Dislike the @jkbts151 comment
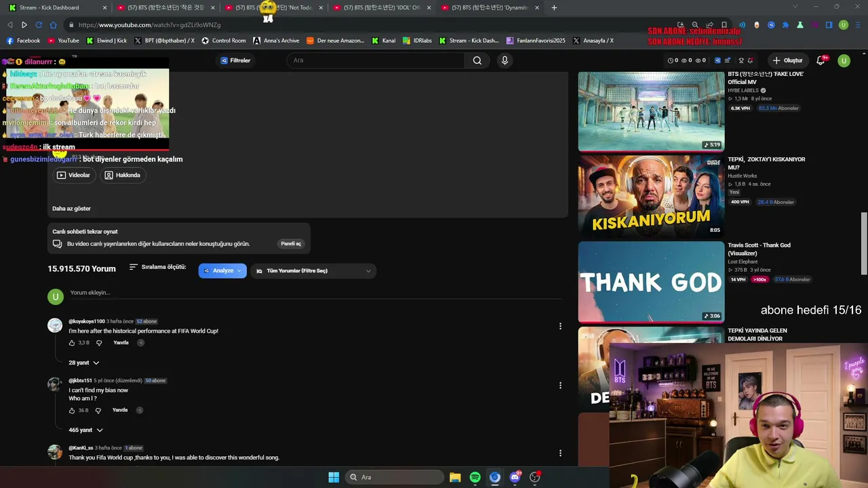 (98, 411)
